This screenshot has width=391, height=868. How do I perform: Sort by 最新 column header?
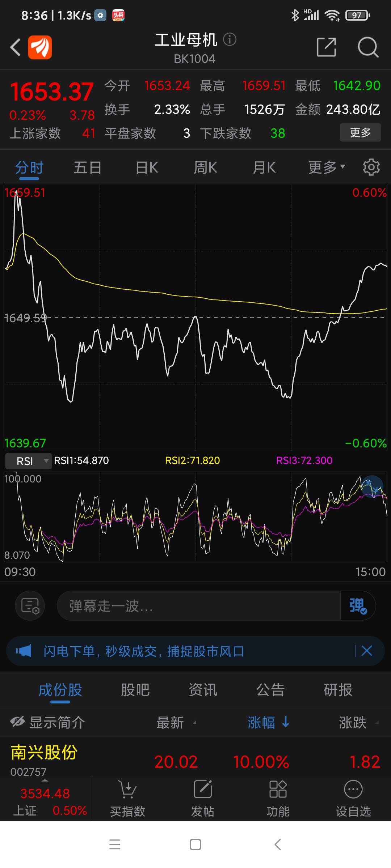(x=176, y=723)
